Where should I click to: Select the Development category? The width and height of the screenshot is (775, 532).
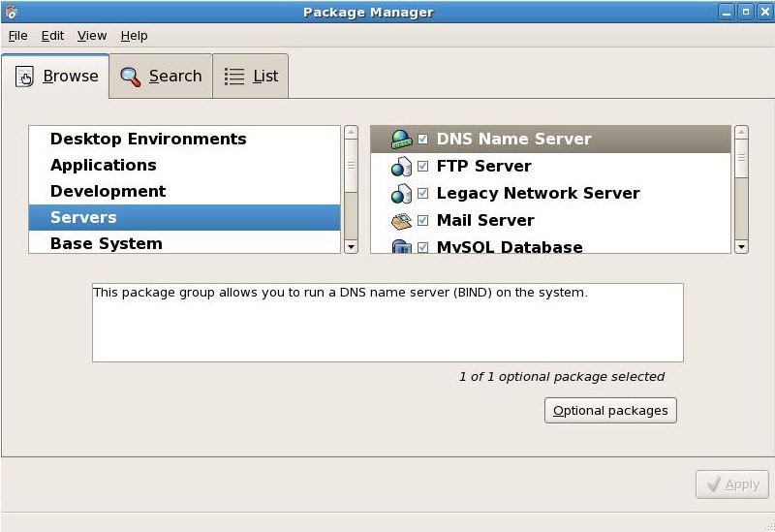[x=108, y=192]
